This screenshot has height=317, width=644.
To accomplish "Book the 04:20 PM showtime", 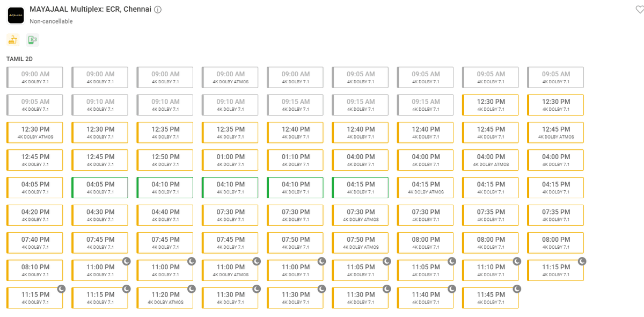I will tap(35, 215).
